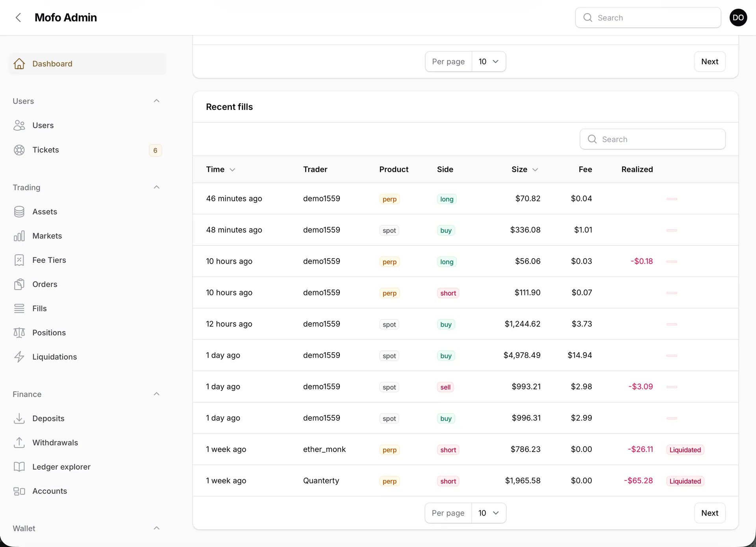Click the Assets database icon

(x=19, y=212)
